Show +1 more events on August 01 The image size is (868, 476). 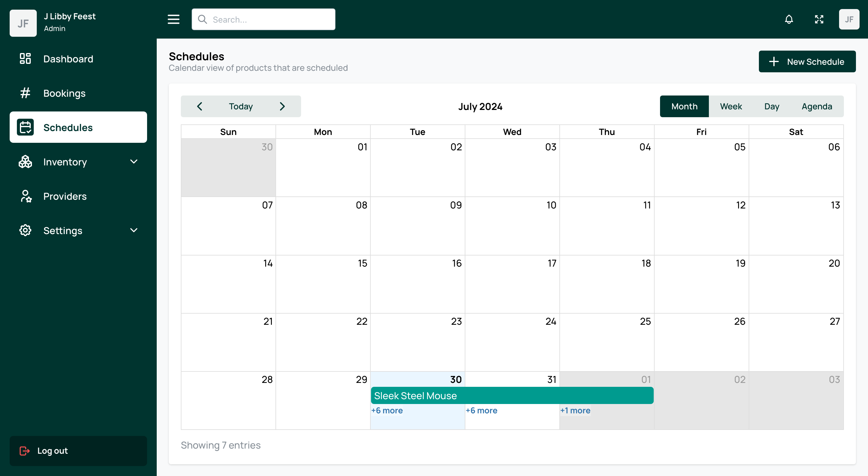[x=575, y=410]
